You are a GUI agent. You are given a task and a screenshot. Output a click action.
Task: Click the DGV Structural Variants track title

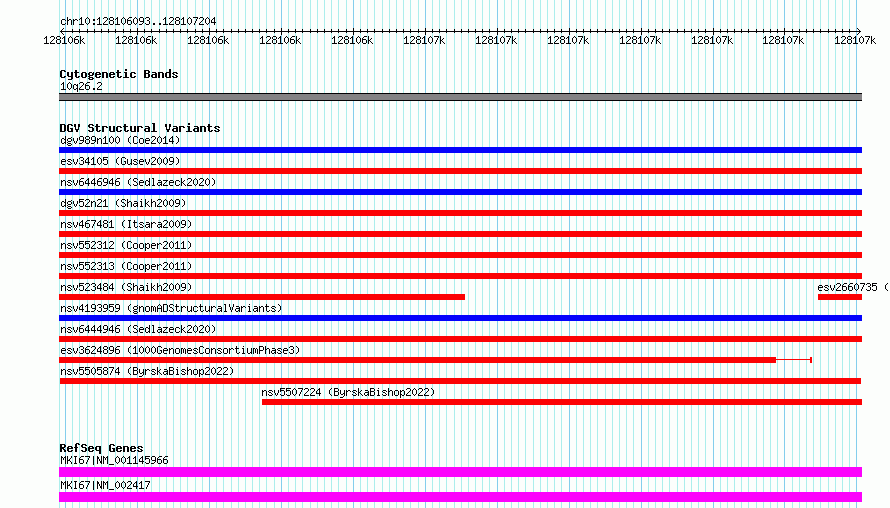click(x=140, y=128)
